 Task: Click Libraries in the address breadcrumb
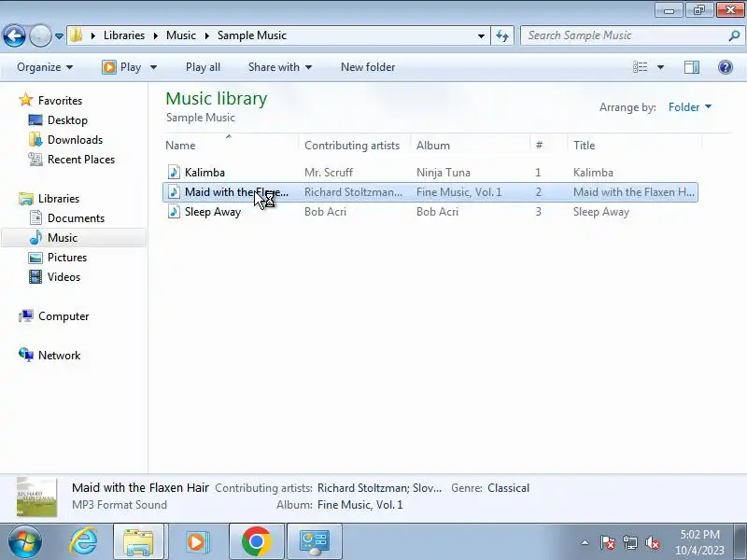[x=124, y=35]
